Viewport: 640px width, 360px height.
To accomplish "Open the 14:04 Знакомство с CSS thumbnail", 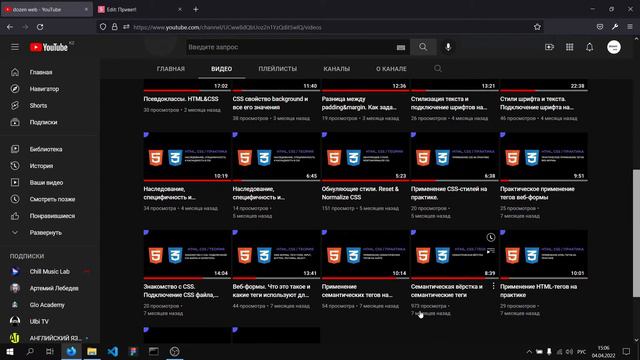I will click(187, 254).
